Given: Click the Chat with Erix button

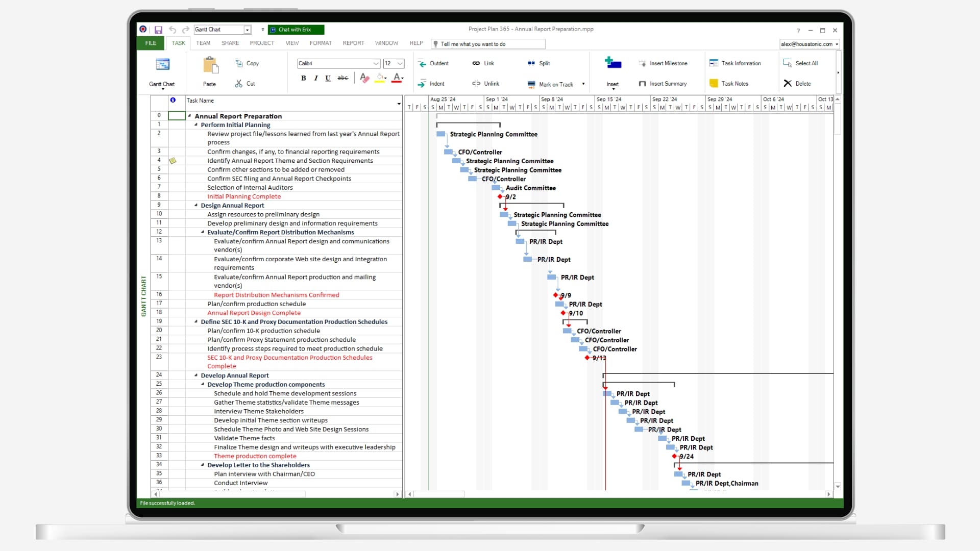Looking at the screenshot, I should 295,30.
